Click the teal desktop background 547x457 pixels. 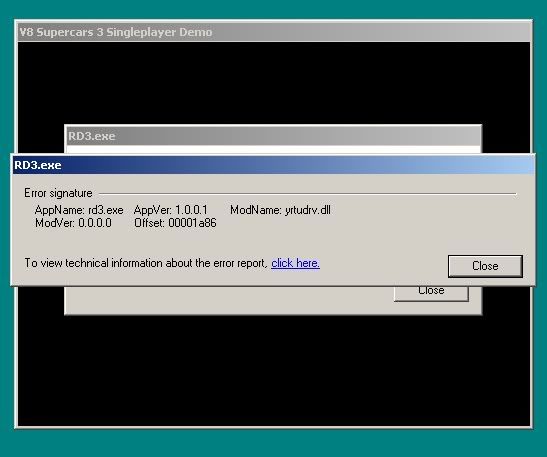click(274, 443)
